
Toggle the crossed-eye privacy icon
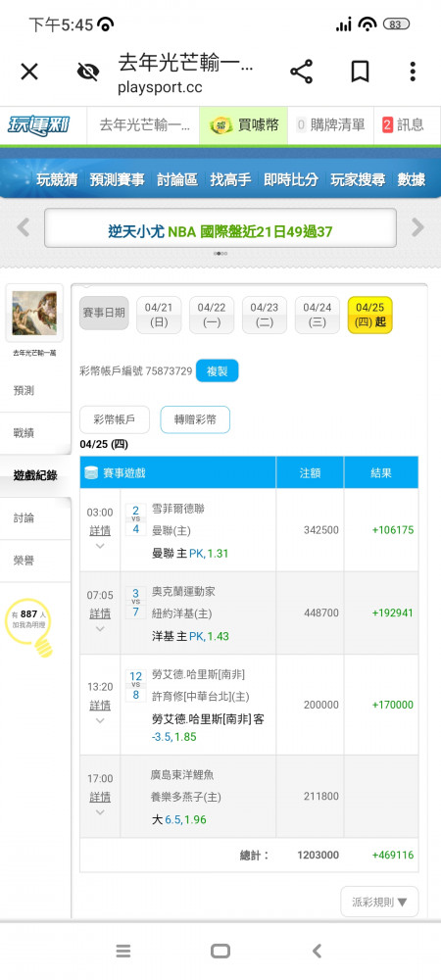(88, 72)
